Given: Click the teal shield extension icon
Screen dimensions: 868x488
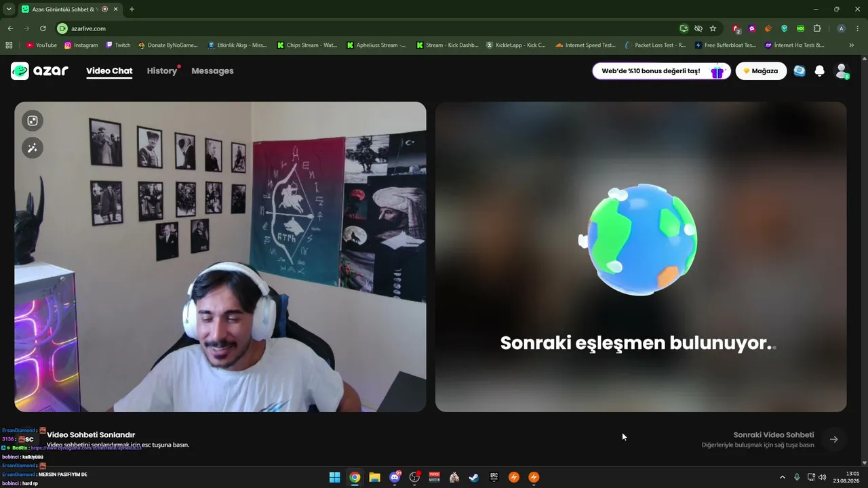Looking at the screenshot, I should [785, 28].
